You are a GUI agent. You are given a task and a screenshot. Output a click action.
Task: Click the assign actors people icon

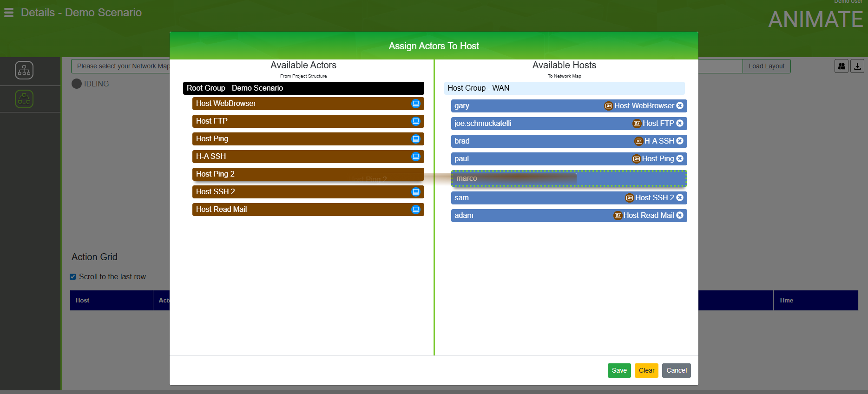coord(842,66)
